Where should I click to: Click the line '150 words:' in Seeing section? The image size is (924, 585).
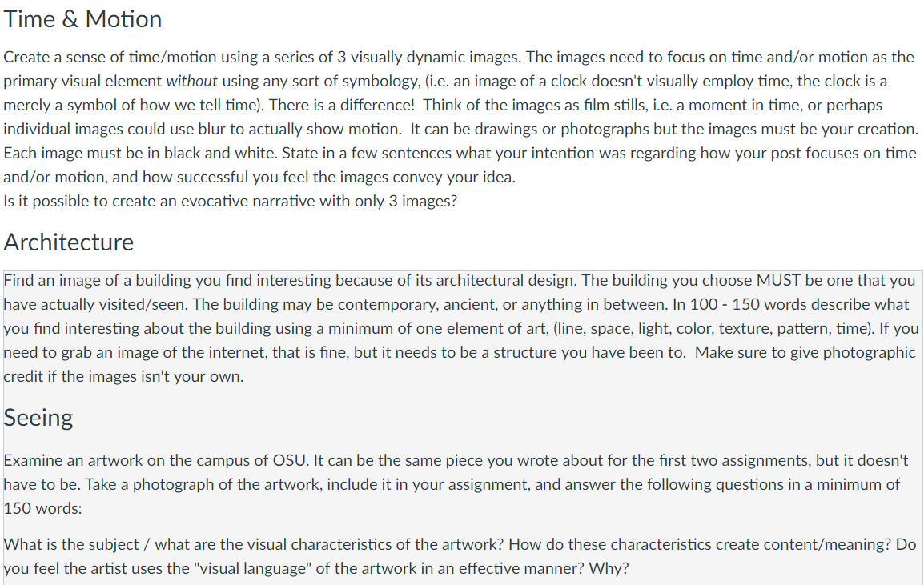pyautogui.click(x=42, y=508)
